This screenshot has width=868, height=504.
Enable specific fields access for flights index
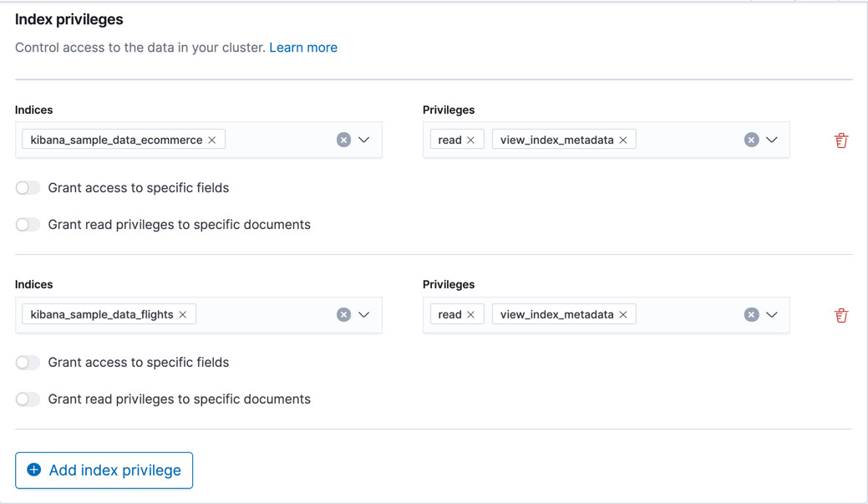(x=28, y=363)
